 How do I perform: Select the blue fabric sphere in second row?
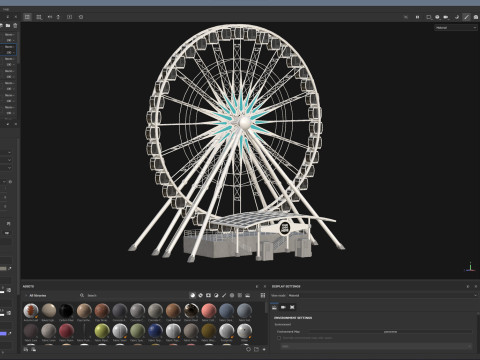tap(155, 331)
